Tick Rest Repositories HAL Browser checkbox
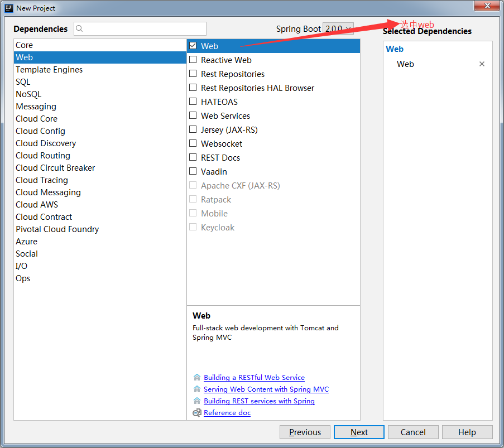Screen dimensions: 504x448 coord(193,88)
